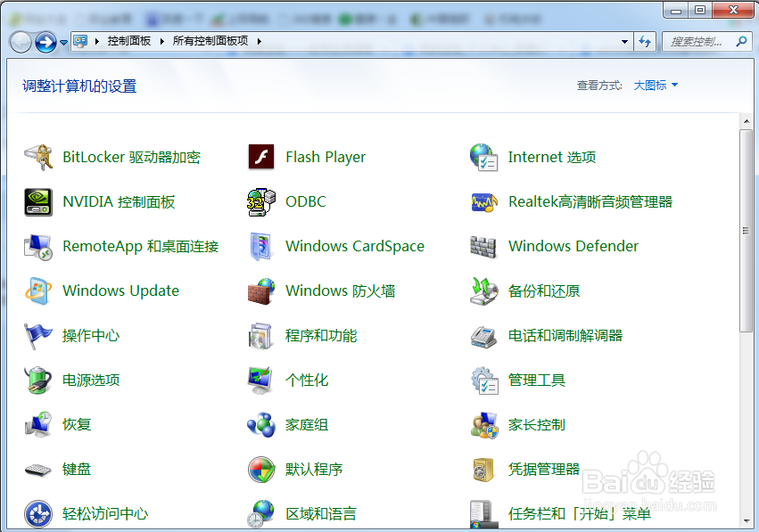This screenshot has height=532, width=759.
Task: Click the 键盘 keyboard icon
Action: point(38,470)
